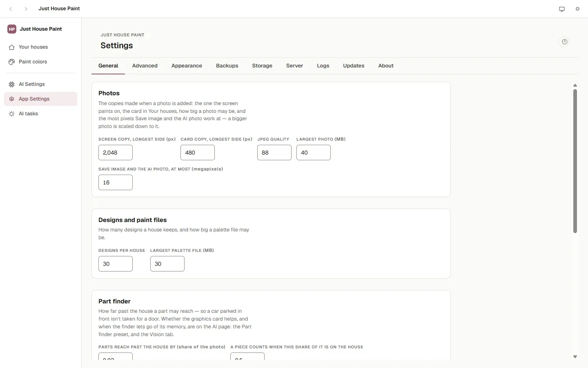Open Your houses in the sidebar
588x368 pixels.
tap(40, 47)
